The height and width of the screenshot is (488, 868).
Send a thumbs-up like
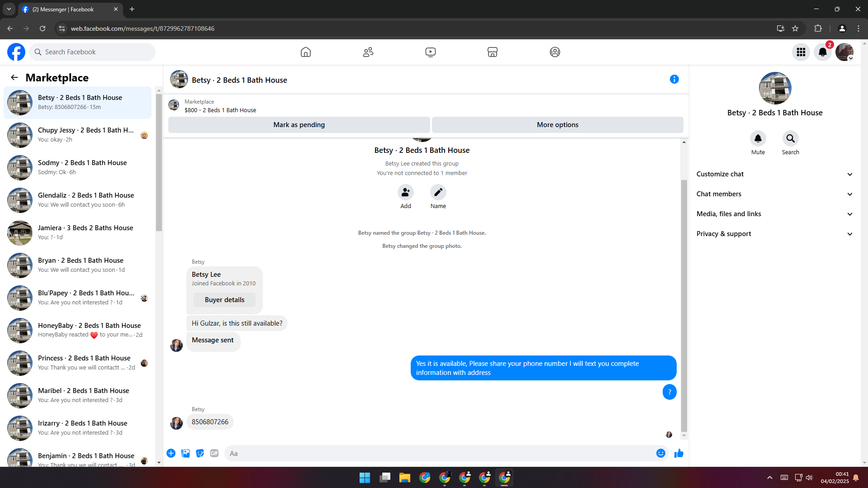pos(679,453)
